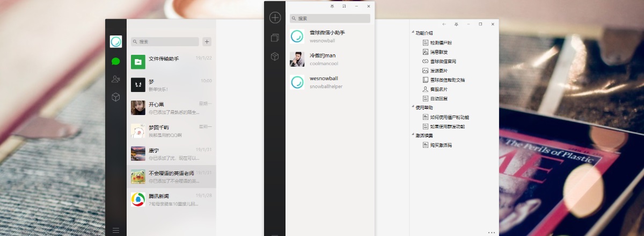This screenshot has width=644, height=236.
Task: Open 雪球微信帮助文档 item
Action: coord(447,80)
